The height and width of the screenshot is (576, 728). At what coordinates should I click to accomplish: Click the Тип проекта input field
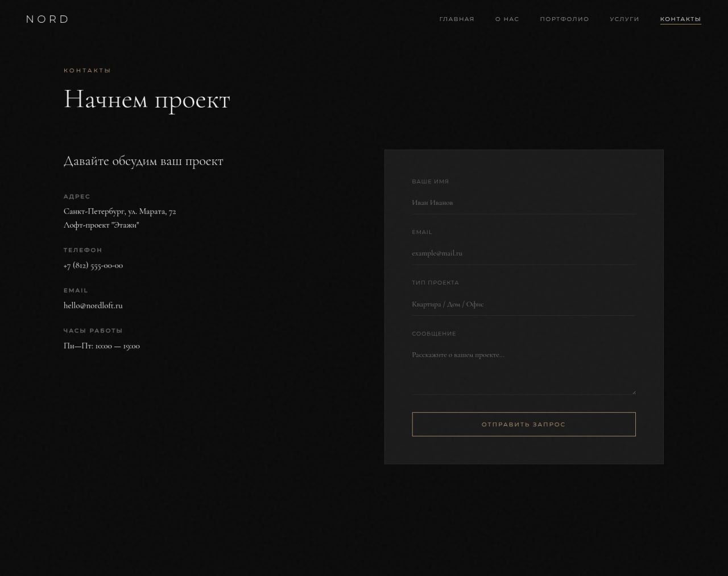click(523, 305)
